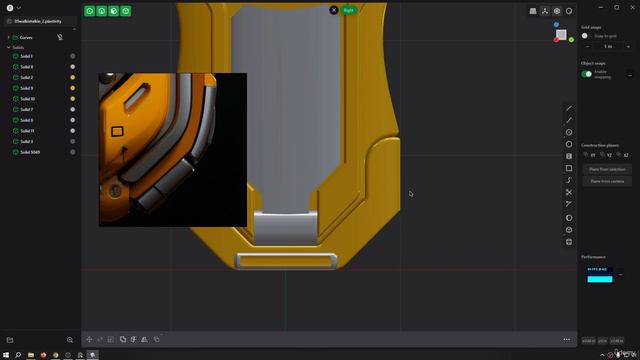The width and height of the screenshot is (640, 360).
Task: Open more commands with the three-dots button
Action: 567,339
